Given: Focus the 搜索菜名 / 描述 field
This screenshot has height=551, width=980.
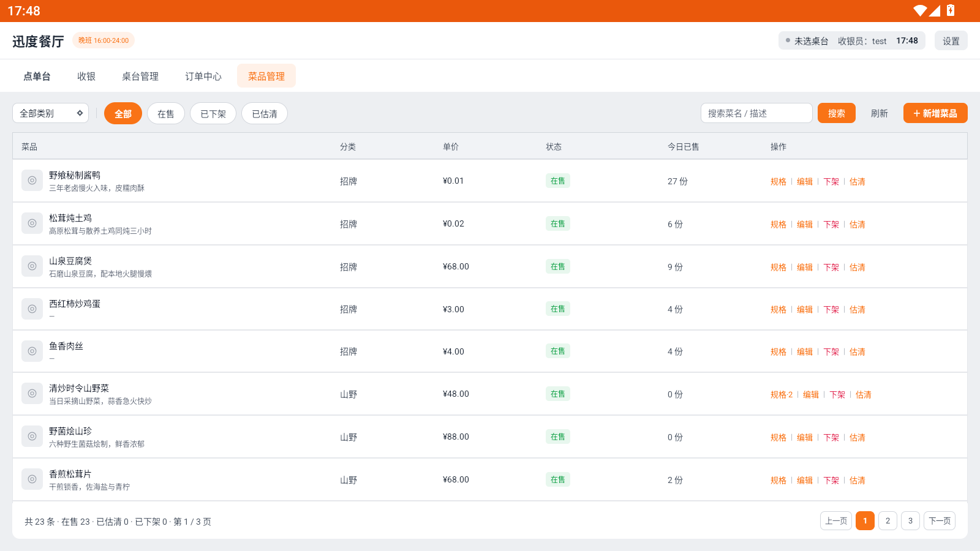Looking at the screenshot, I should pyautogui.click(x=756, y=113).
